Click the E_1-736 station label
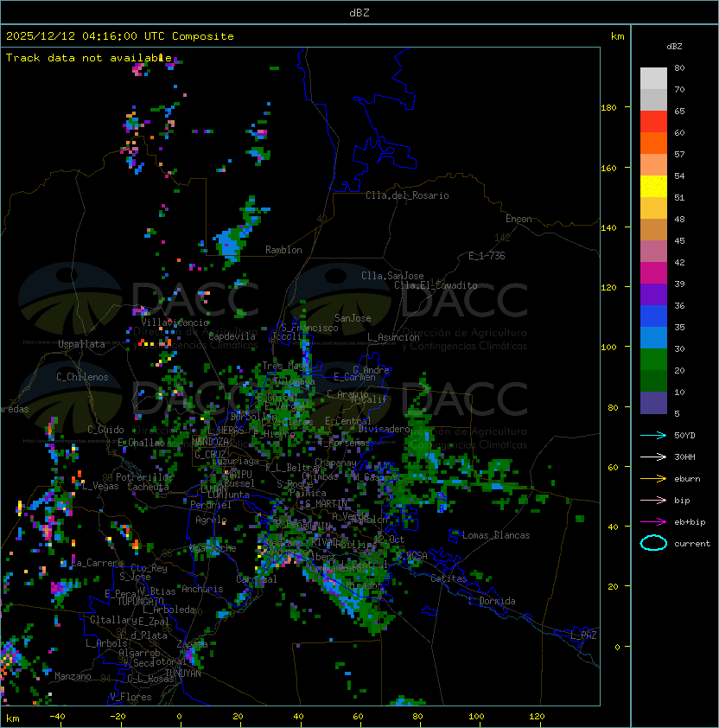 [487, 256]
